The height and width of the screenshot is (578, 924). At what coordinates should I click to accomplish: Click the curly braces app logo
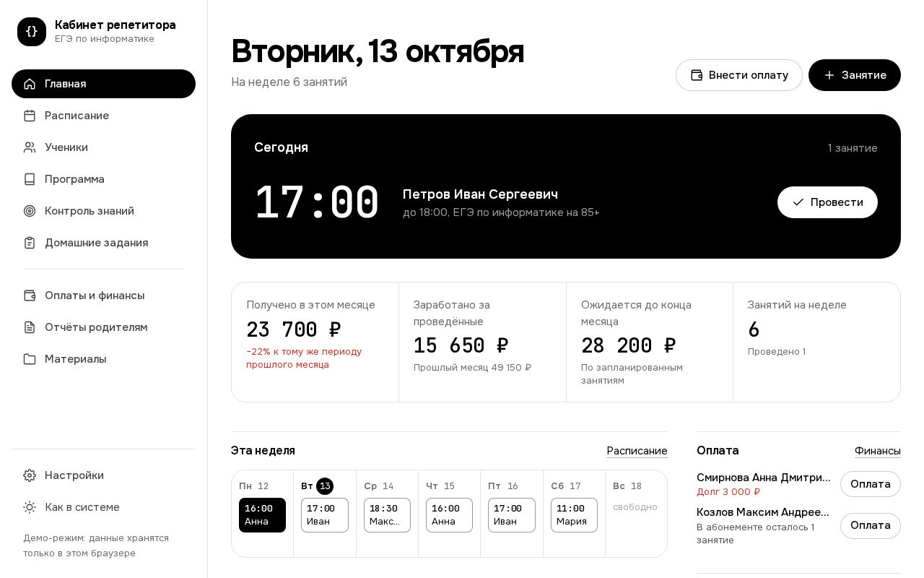pos(32,32)
